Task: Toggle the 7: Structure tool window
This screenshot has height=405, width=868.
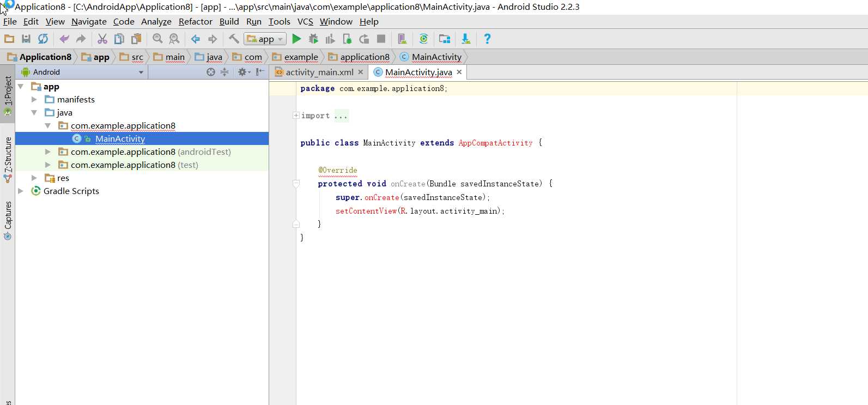Action: click(x=8, y=159)
